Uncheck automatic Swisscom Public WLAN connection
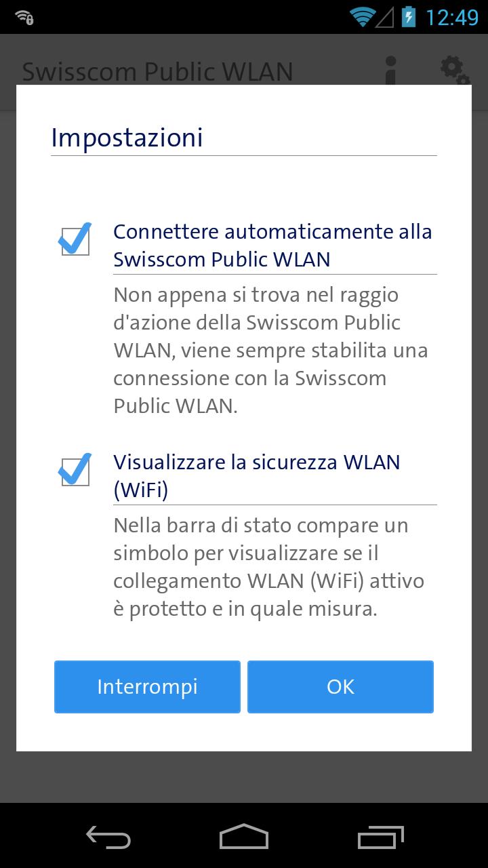Image resolution: width=488 pixels, height=868 pixels. pos(75,239)
